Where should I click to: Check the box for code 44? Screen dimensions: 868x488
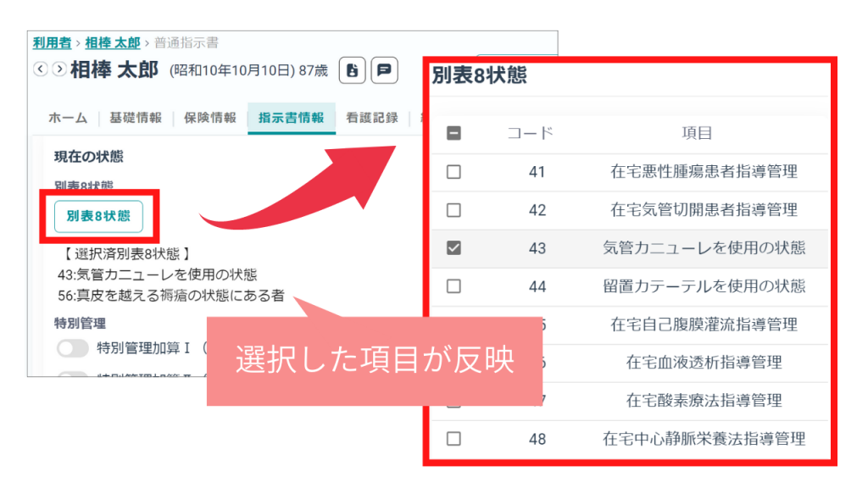(x=453, y=286)
